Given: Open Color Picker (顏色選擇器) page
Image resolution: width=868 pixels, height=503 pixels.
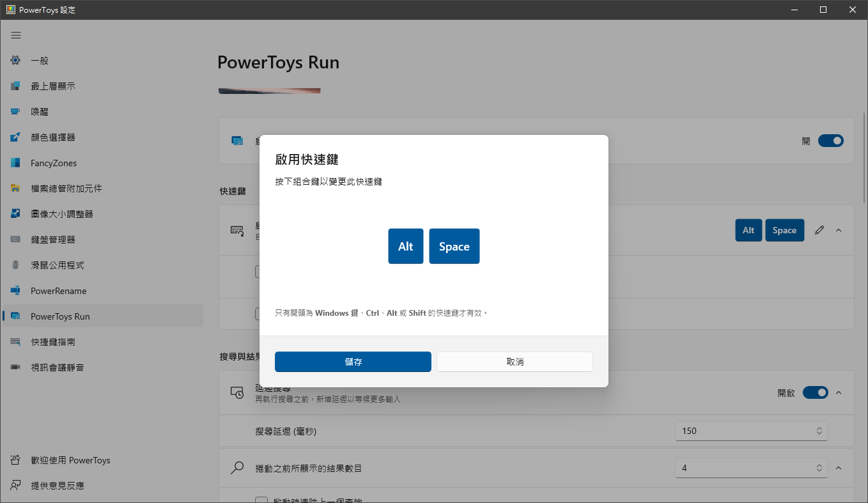Looking at the screenshot, I should (103, 137).
